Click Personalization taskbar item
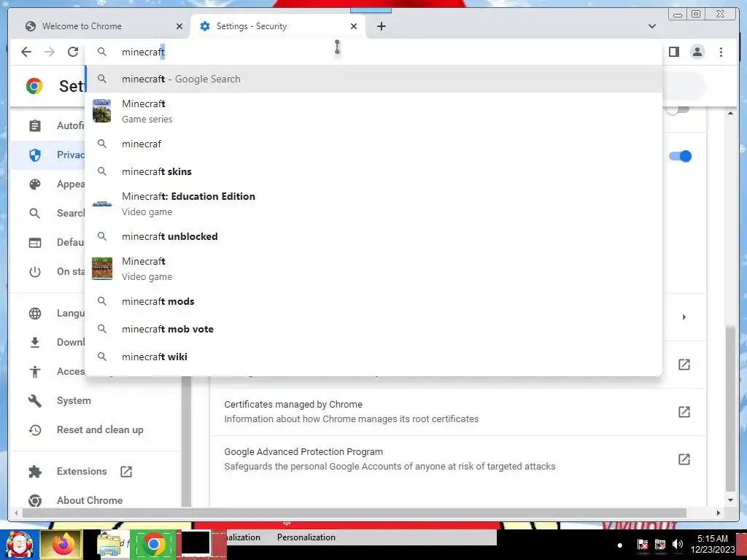Screen dimensions: 747x560 306,537
